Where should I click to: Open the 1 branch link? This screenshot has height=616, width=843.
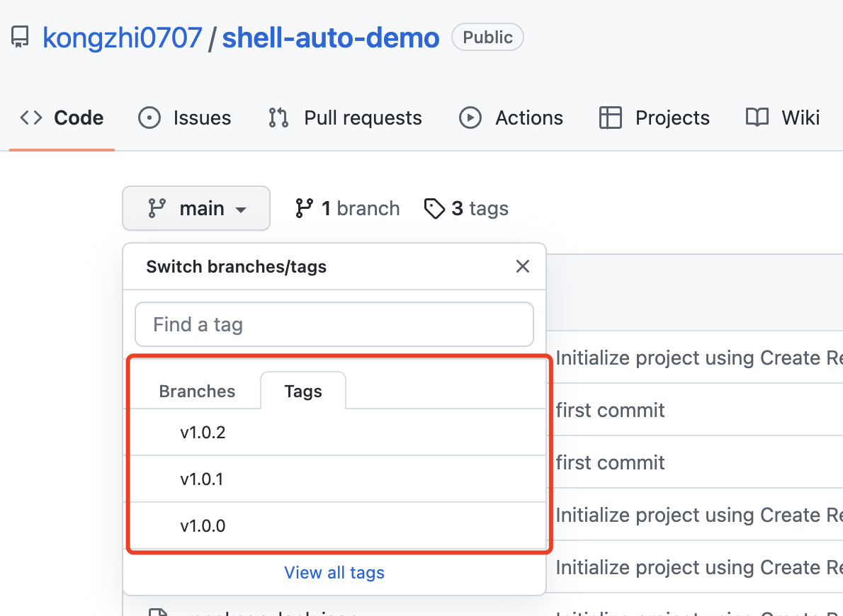(347, 209)
